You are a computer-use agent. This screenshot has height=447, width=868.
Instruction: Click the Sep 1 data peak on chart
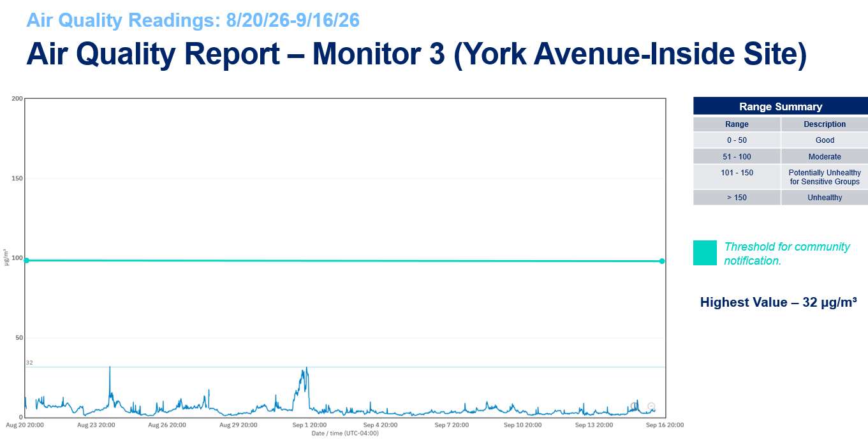[307, 368]
